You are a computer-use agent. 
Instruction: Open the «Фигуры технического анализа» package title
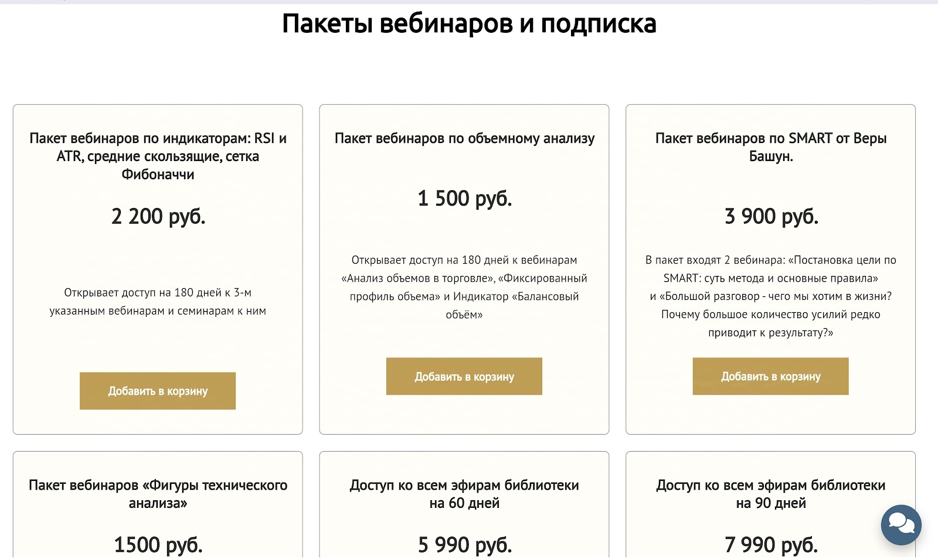(158, 494)
